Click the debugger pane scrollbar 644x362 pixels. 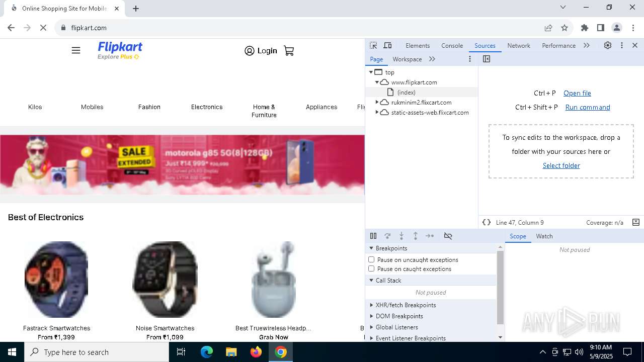[x=500, y=287]
